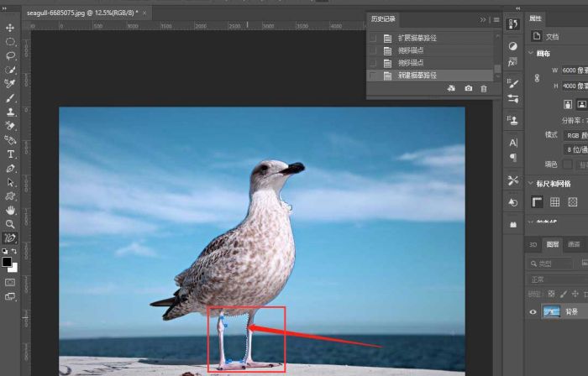
Task: Select the Zoom tool
Action: click(x=10, y=224)
